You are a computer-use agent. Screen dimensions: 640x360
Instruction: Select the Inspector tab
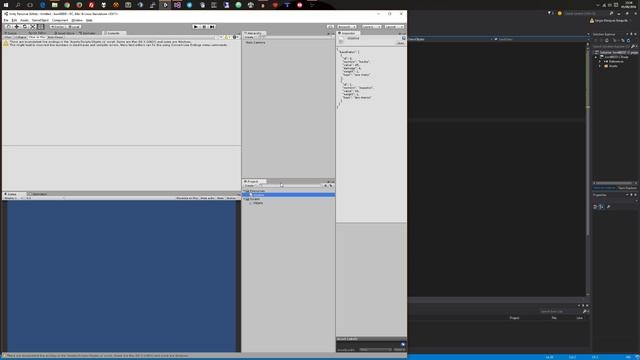point(348,33)
